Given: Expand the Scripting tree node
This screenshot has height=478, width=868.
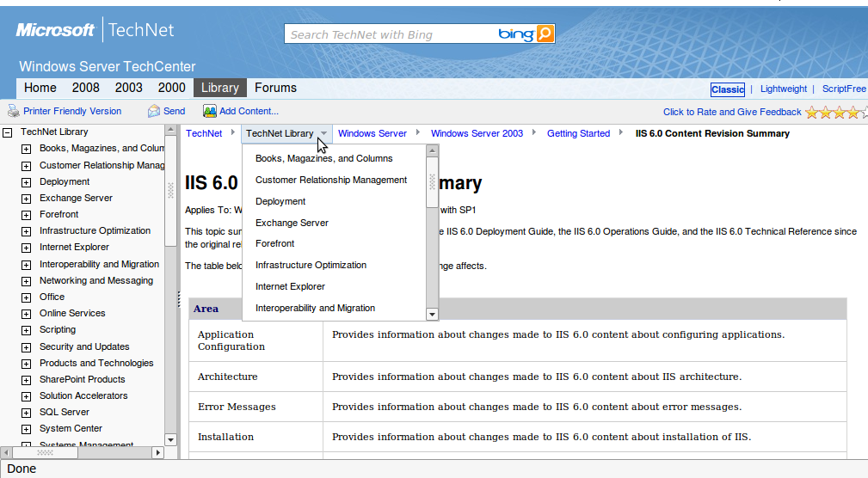Looking at the screenshot, I should click(x=26, y=330).
